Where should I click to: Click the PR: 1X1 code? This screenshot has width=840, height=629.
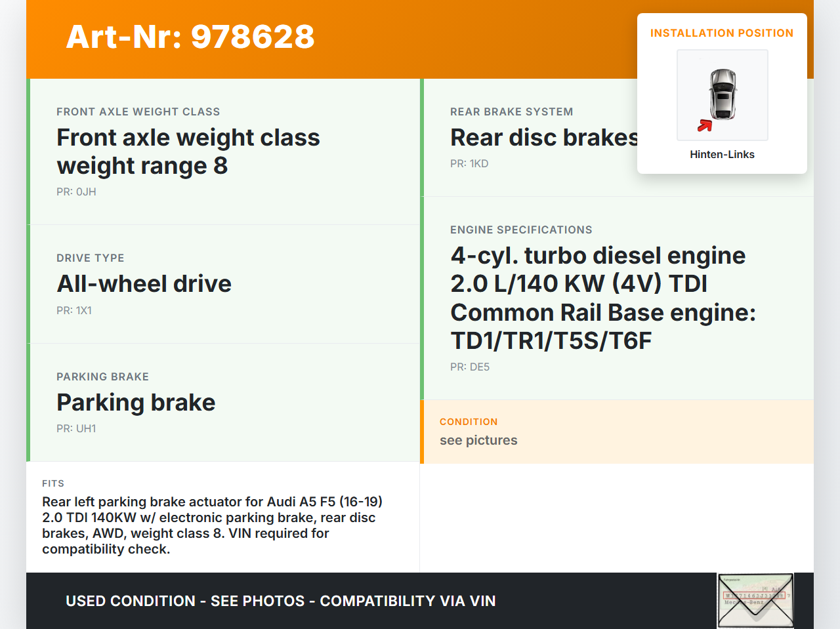point(74,310)
